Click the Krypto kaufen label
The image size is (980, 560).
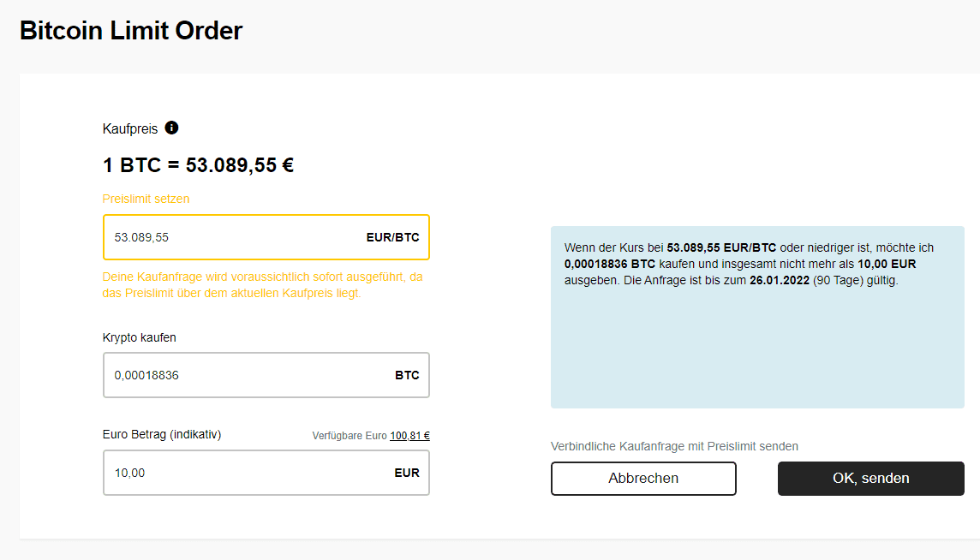coord(139,337)
